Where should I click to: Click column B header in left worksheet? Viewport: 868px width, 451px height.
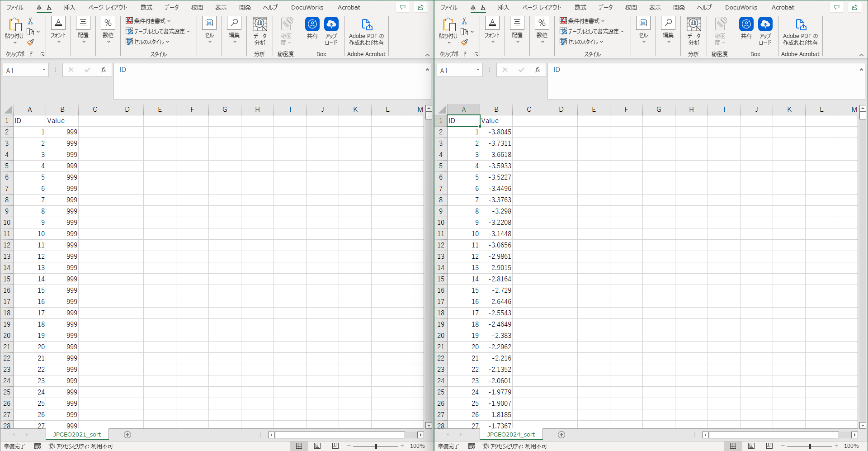click(x=62, y=109)
